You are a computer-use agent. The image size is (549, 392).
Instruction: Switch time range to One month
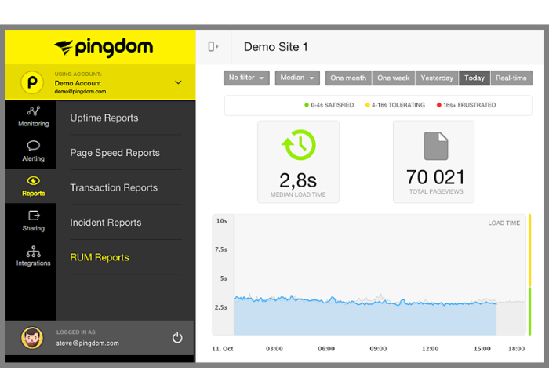coord(348,78)
